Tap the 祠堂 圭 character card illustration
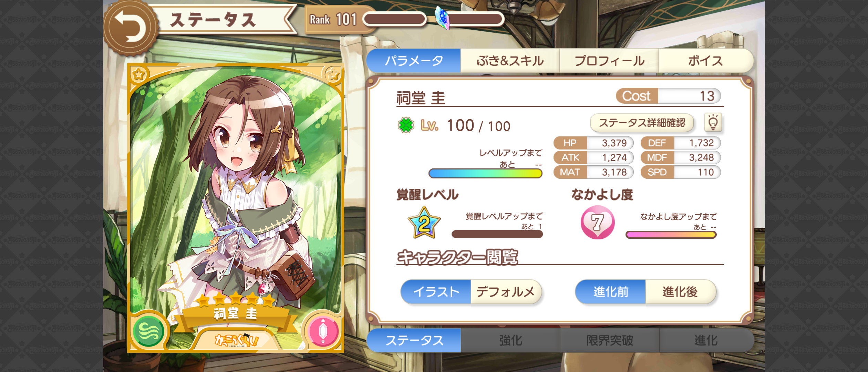This screenshot has width=868, height=372. click(236, 208)
